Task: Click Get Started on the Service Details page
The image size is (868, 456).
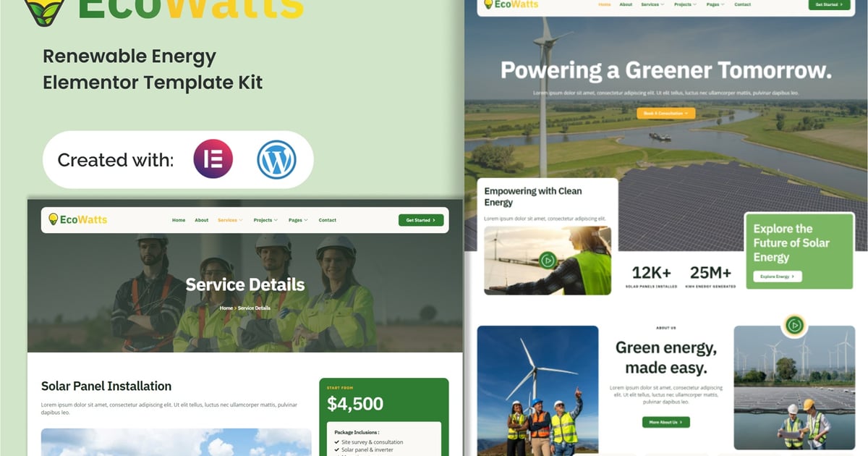Action: [x=420, y=220]
